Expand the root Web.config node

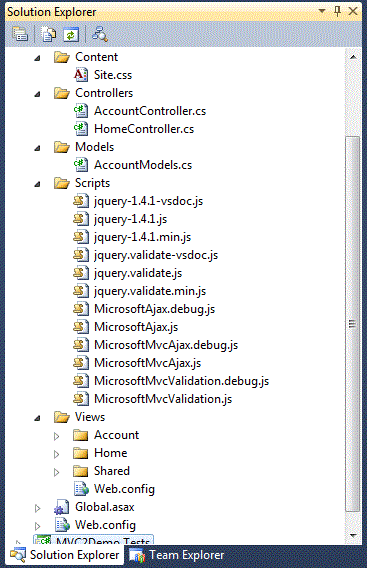coord(37,526)
